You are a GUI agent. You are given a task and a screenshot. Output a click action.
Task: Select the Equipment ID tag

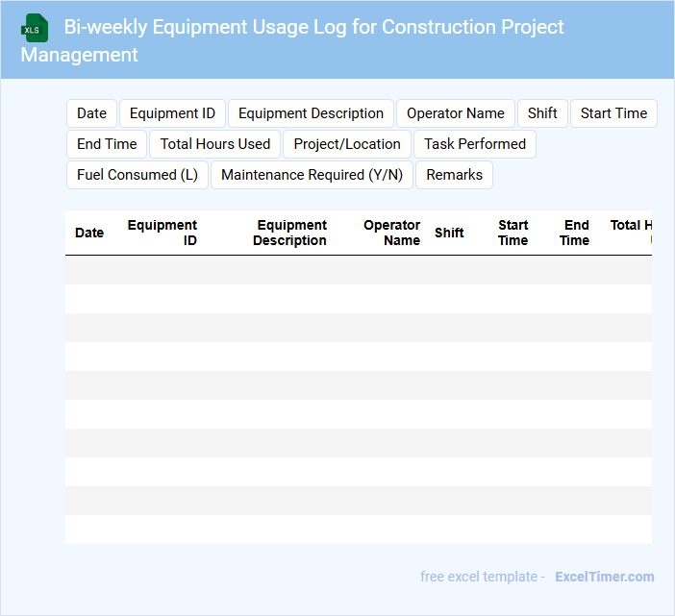[172, 113]
